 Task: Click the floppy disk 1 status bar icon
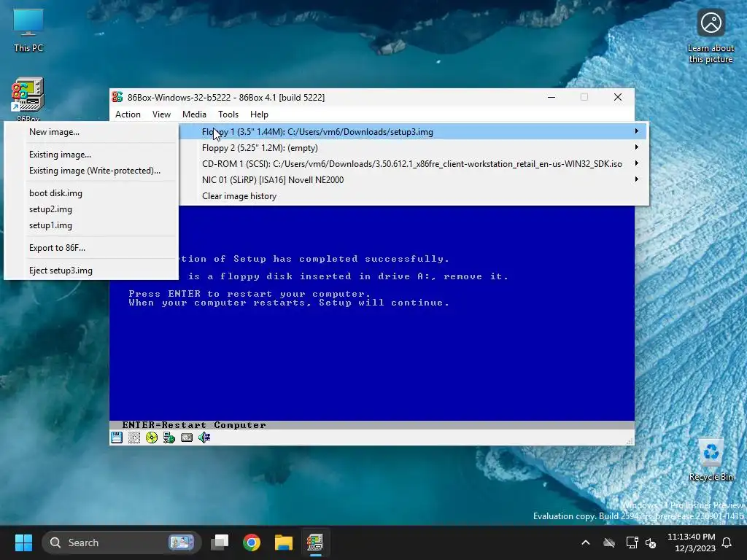(117, 437)
